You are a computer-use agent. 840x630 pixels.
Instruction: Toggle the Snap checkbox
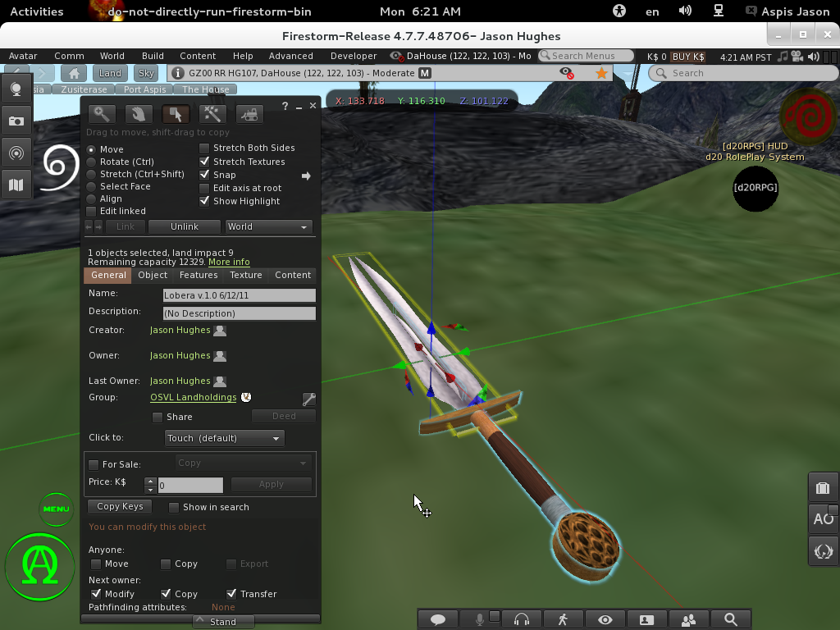click(x=204, y=175)
